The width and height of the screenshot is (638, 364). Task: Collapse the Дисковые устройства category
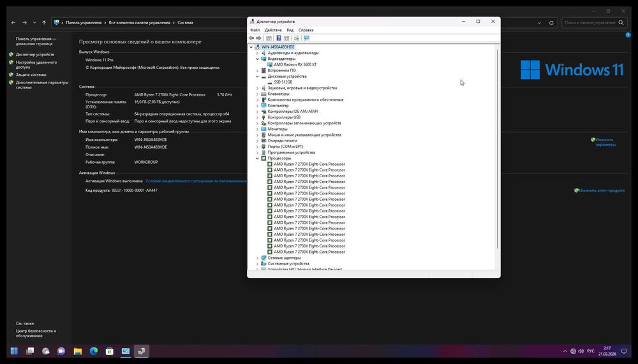pyautogui.click(x=257, y=76)
